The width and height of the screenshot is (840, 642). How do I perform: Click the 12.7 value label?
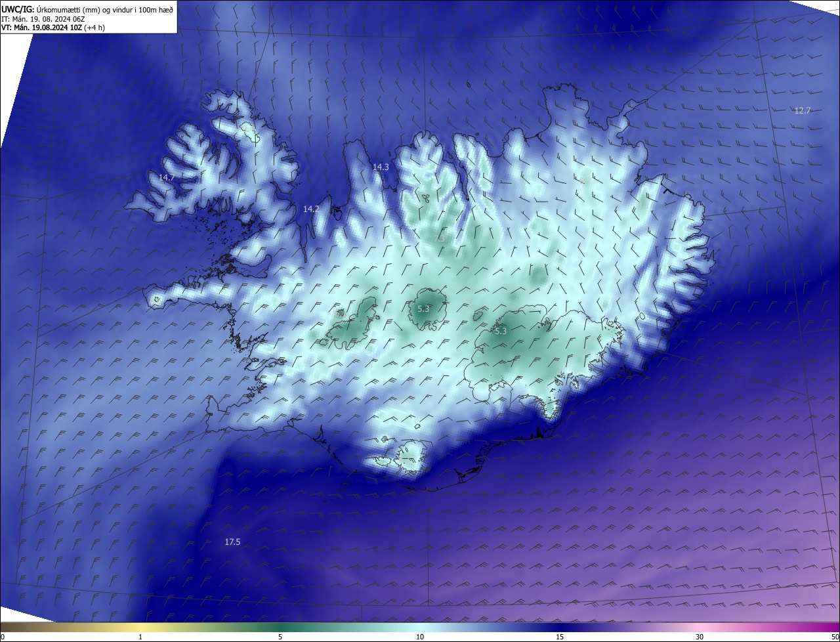pos(803,111)
